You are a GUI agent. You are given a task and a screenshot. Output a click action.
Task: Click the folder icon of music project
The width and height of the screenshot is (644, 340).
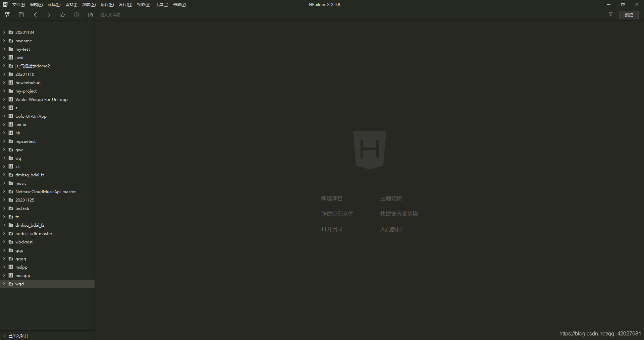point(11,183)
